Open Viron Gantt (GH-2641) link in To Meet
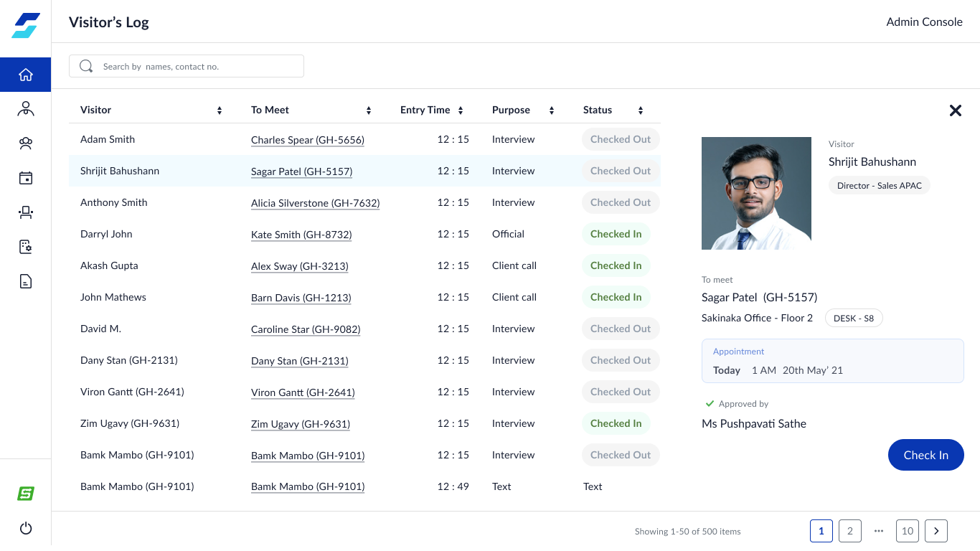This screenshot has height=551, width=980. (x=303, y=392)
